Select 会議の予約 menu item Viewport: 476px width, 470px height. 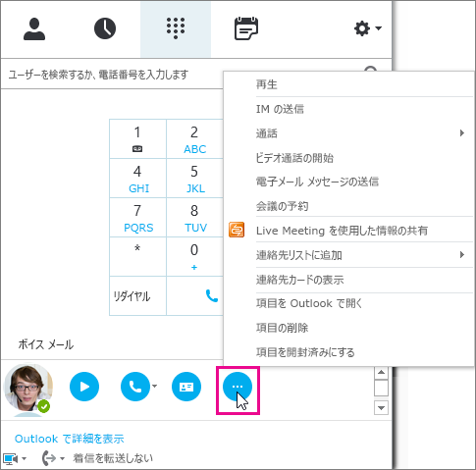pyautogui.click(x=349, y=206)
